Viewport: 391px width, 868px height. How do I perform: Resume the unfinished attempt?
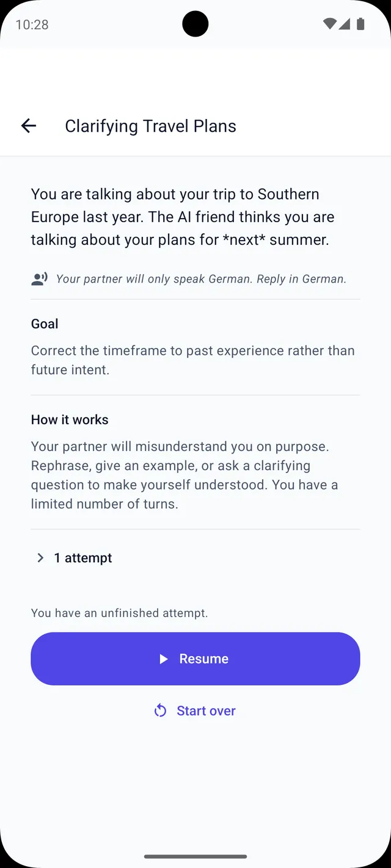point(195,659)
